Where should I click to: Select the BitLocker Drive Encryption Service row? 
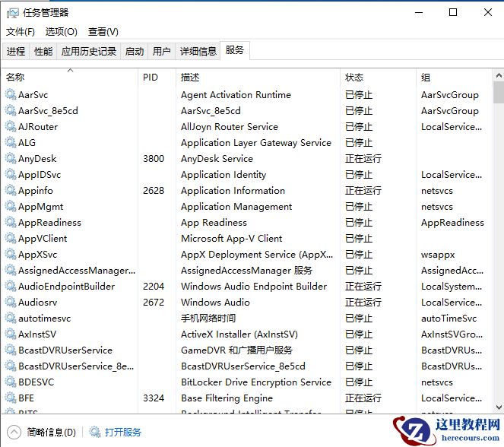coord(247,382)
